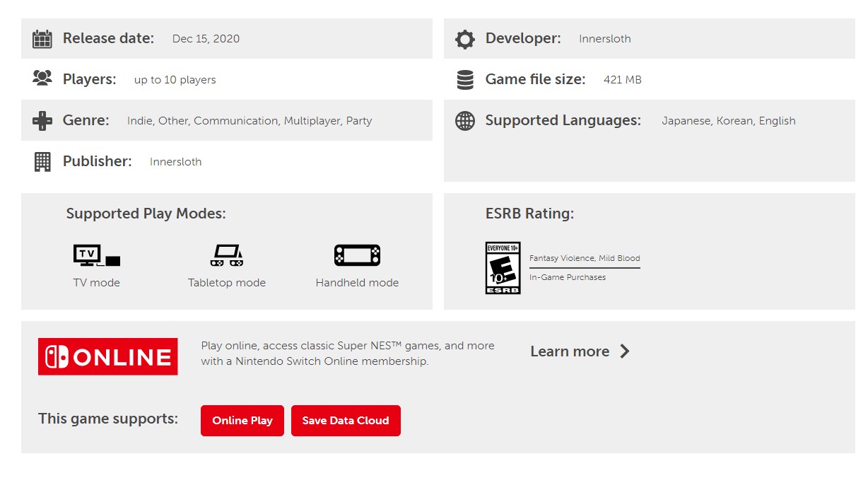Click the Nintendo Switch Online membership description

pos(348,354)
